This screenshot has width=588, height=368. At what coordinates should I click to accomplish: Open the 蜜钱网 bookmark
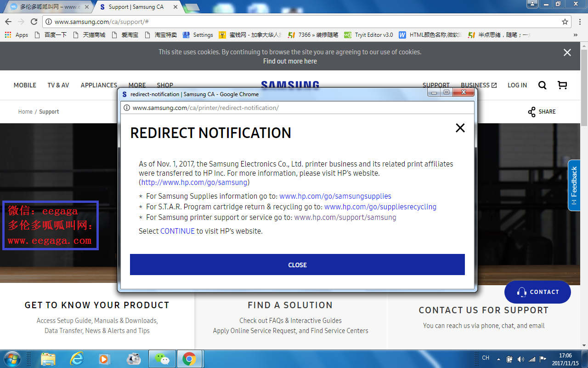(x=250, y=35)
